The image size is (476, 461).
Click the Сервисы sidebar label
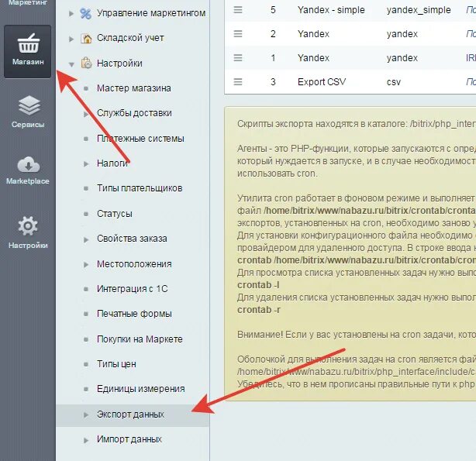point(28,125)
